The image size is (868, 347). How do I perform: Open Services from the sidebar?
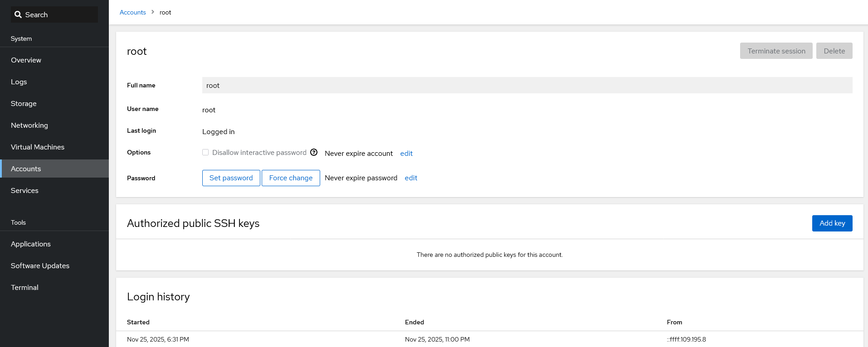click(24, 190)
